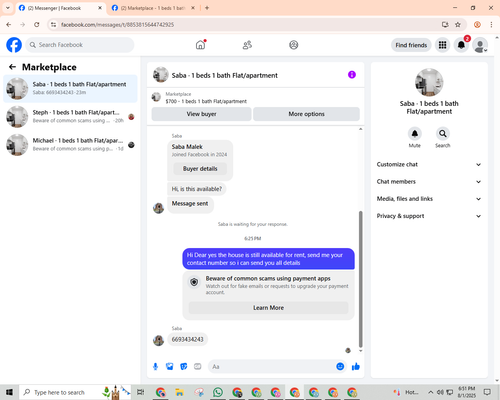Open the Windows action center notifications icon
Image resolution: width=500 pixels, height=400 pixels.
487,392
